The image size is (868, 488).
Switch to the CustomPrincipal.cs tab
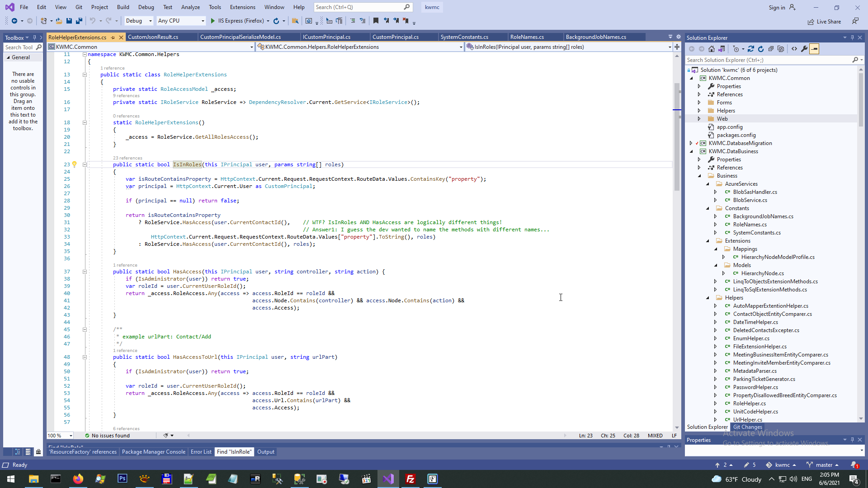click(x=395, y=37)
